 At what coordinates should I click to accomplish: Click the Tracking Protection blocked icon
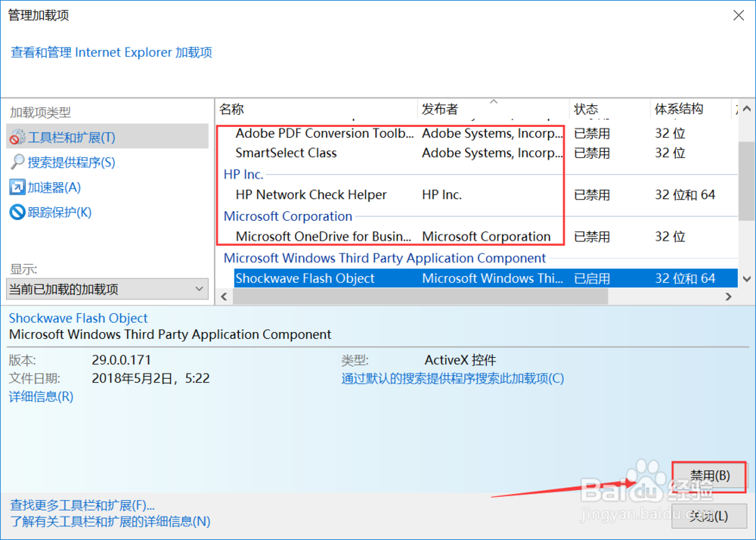tap(17, 212)
